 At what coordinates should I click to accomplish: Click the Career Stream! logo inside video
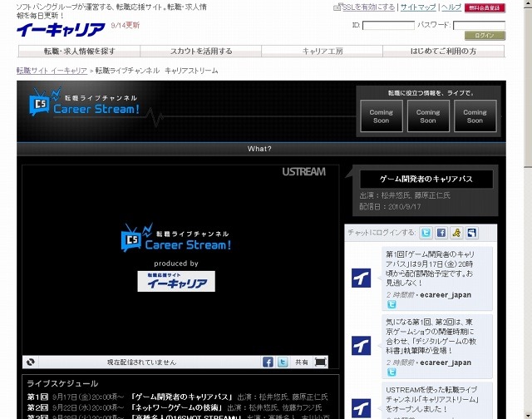point(175,238)
